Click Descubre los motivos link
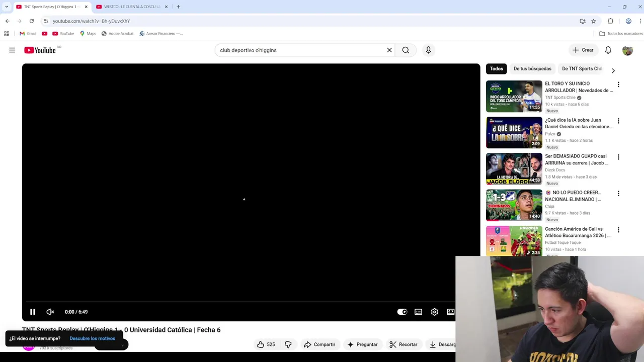Image resolution: width=644 pixels, height=362 pixels. (92, 338)
